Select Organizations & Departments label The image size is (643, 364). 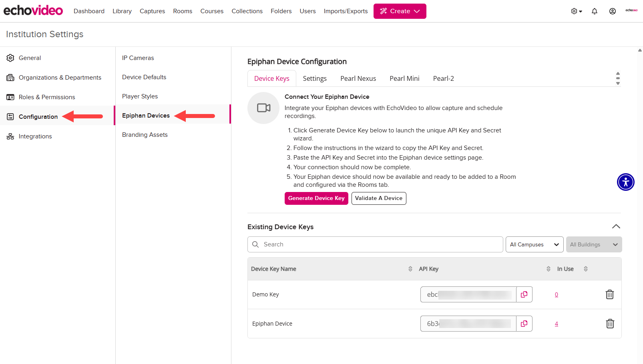[x=60, y=78]
